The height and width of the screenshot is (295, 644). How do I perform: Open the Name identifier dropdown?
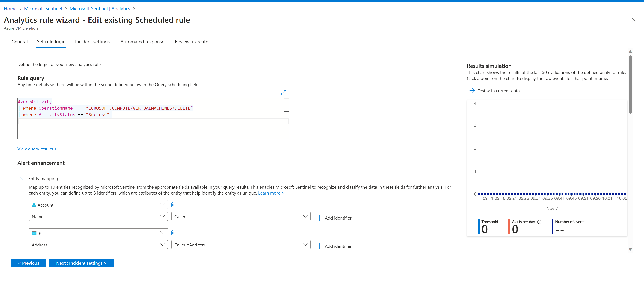98,216
